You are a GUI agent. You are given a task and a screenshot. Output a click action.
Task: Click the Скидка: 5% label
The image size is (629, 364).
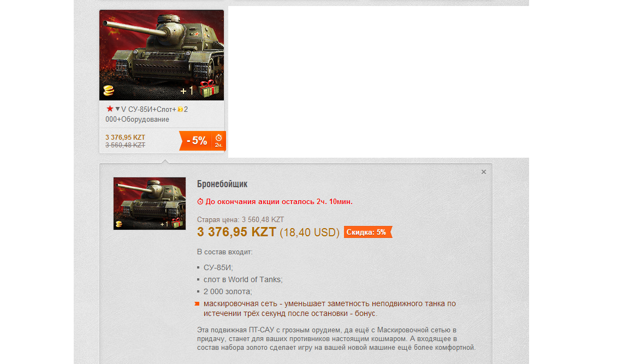pos(367,232)
